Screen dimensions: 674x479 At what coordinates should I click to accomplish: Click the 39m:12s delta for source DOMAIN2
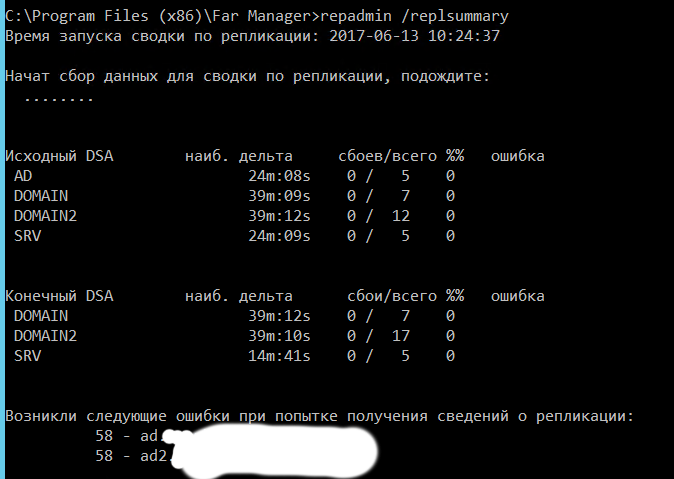tap(279, 215)
